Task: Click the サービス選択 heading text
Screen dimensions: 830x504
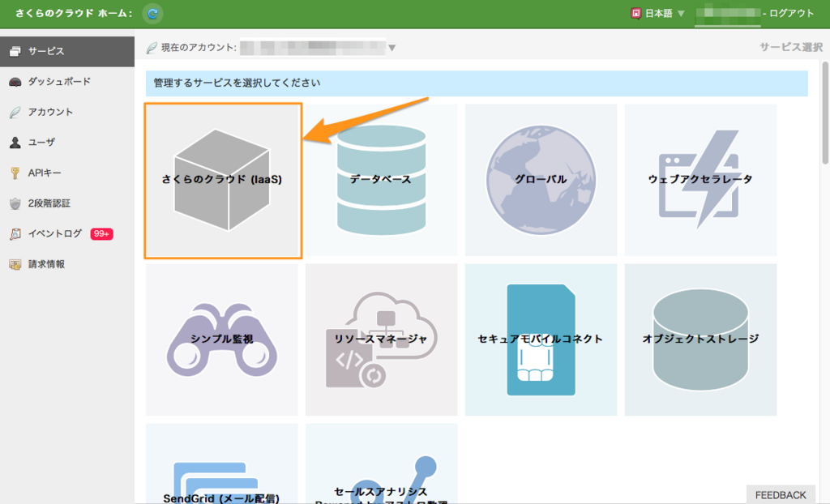Action: pos(791,47)
